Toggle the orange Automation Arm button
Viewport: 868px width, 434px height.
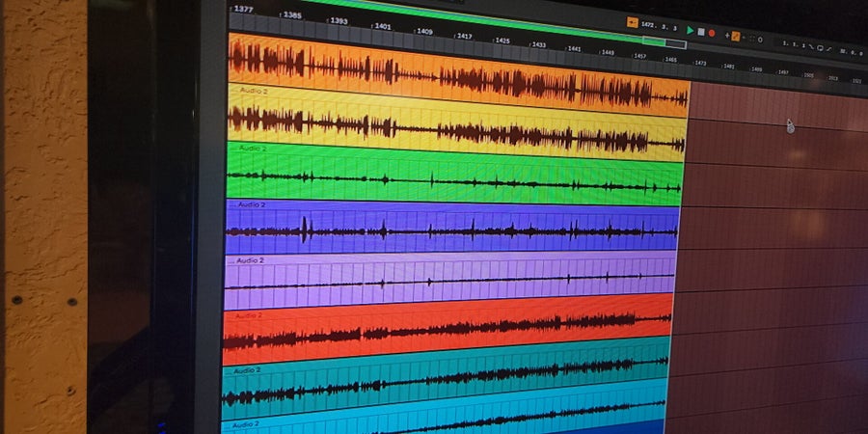pyautogui.click(x=736, y=37)
